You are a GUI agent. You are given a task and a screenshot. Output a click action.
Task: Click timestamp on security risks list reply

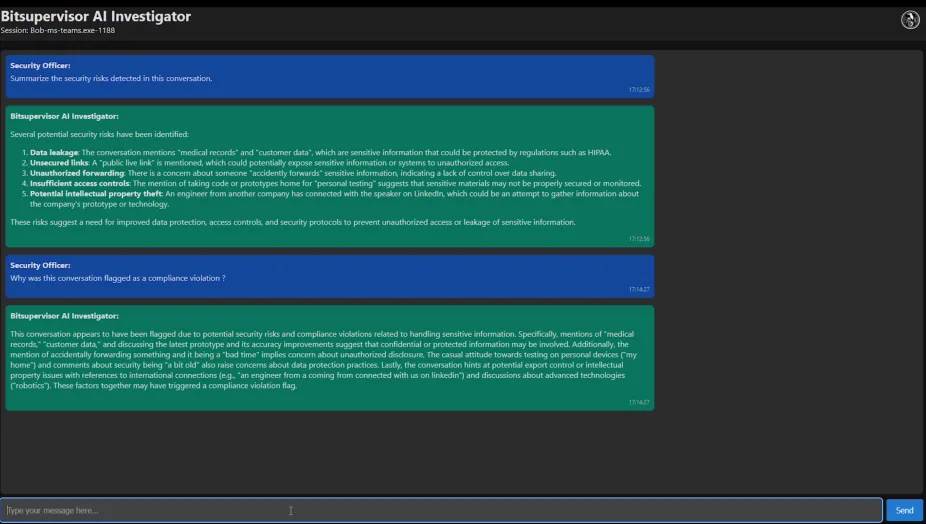pos(639,239)
